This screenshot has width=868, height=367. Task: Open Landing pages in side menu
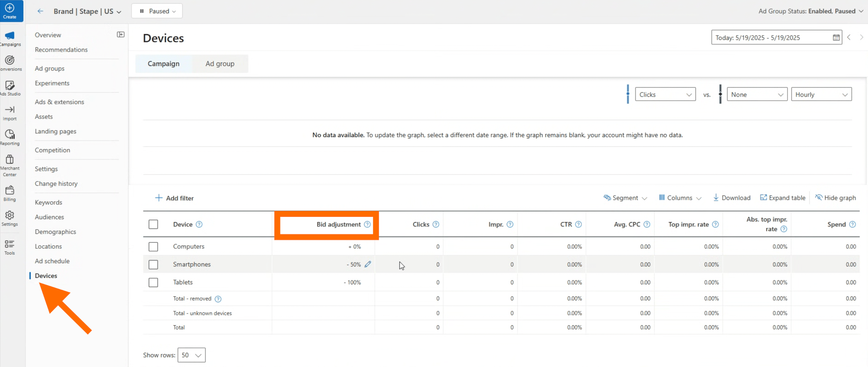(55, 131)
